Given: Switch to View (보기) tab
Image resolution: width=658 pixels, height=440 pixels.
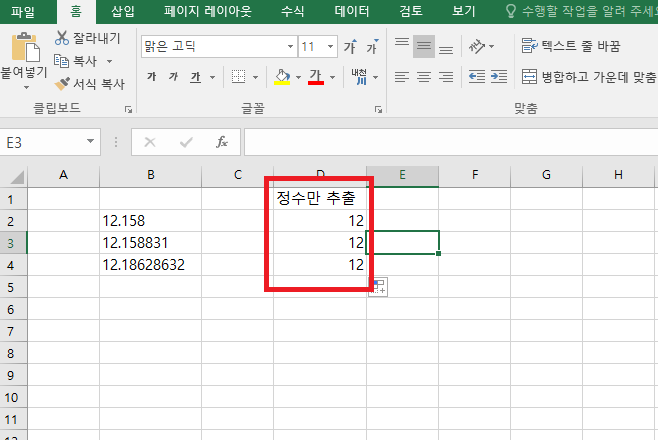Looking at the screenshot, I should (x=464, y=11).
